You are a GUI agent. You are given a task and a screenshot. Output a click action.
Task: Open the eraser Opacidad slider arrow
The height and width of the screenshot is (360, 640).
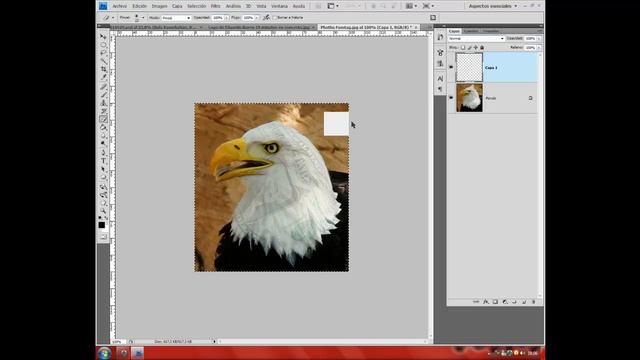227,18
